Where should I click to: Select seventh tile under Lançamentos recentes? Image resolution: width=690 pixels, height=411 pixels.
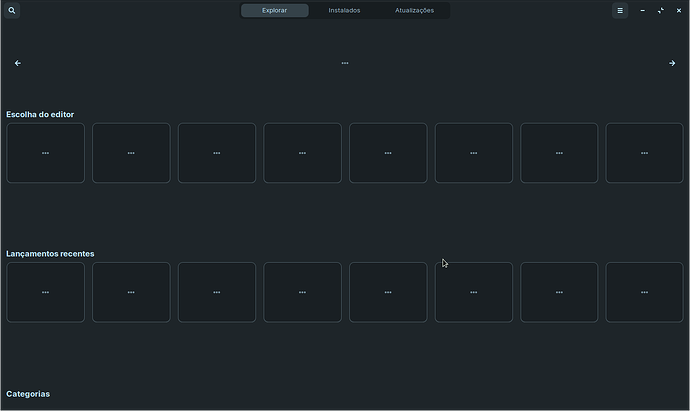(559, 292)
